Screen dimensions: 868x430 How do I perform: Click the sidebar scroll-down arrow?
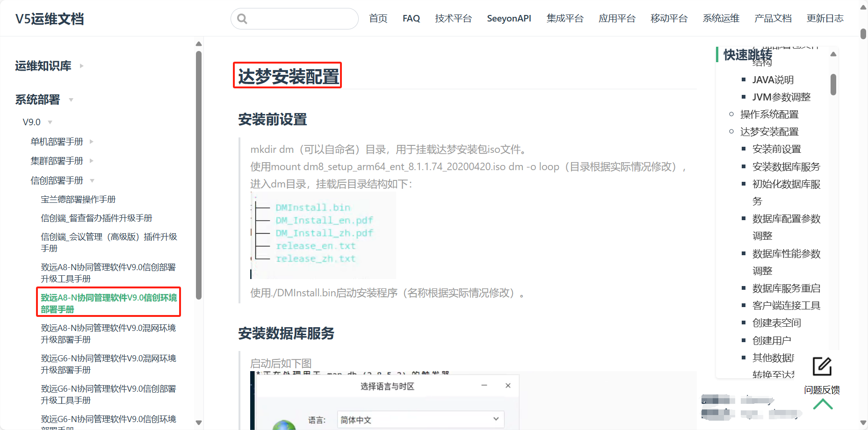tap(199, 423)
